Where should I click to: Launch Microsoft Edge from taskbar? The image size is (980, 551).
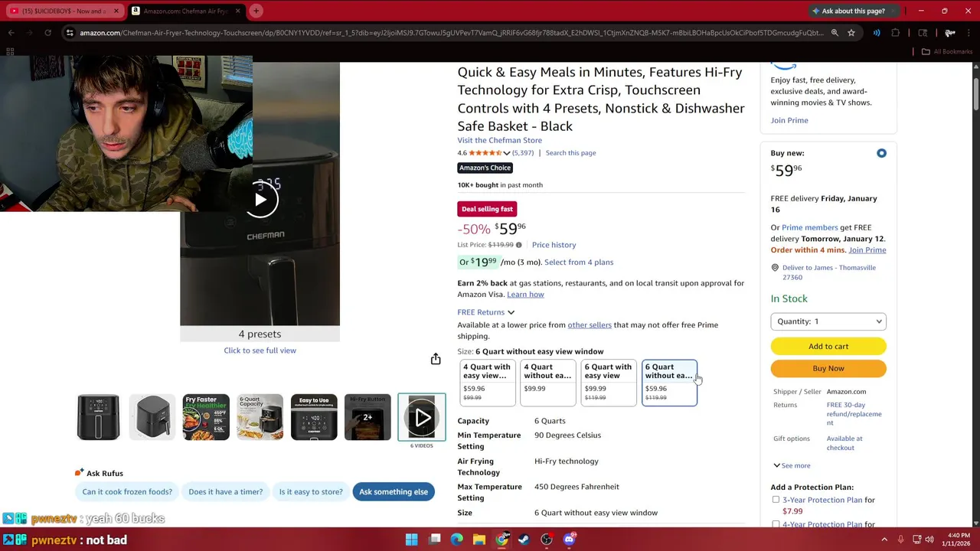pyautogui.click(x=457, y=540)
